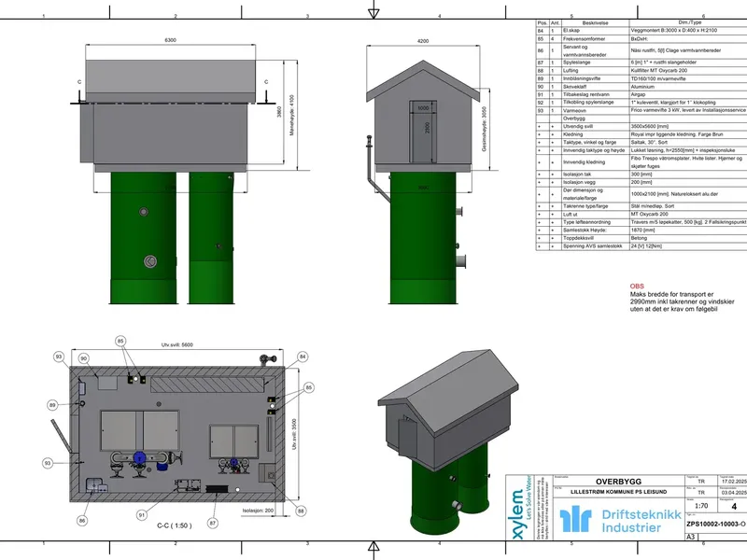Click 'Spenning AVS samlestokk' table row
This screenshot has width=747, height=560.
pos(641,246)
